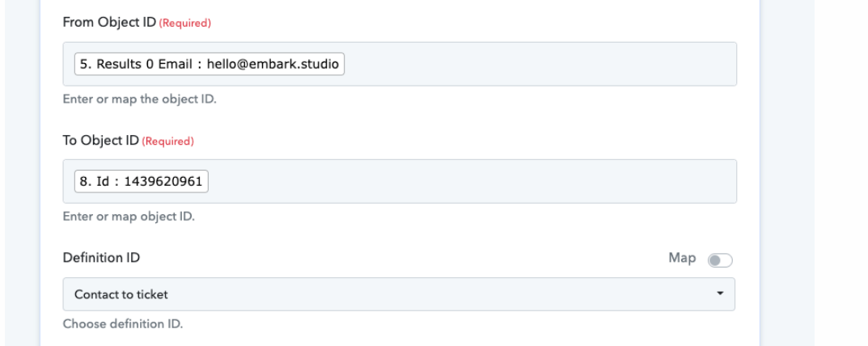
Task: Click the red Required marker on From Object ID
Action: (188, 24)
